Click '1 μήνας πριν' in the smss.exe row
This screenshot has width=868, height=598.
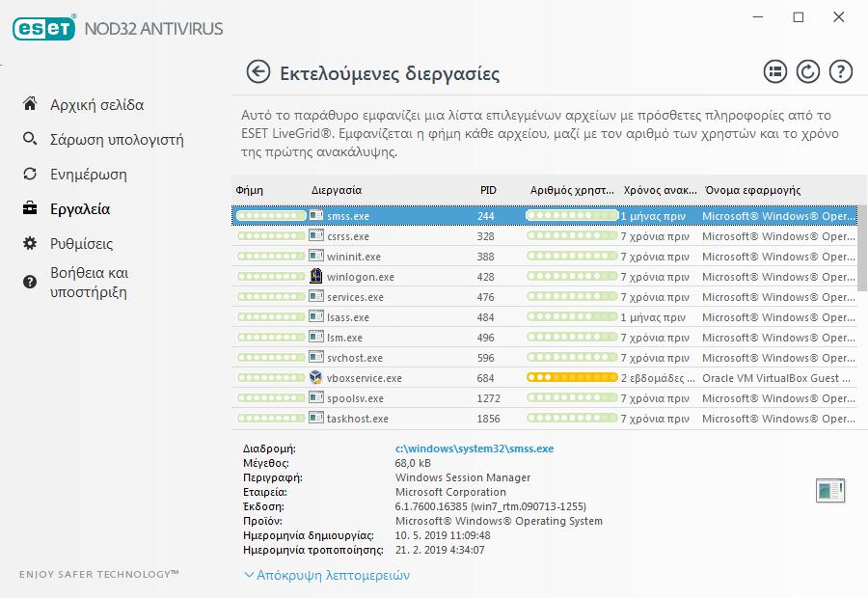pyautogui.click(x=653, y=216)
